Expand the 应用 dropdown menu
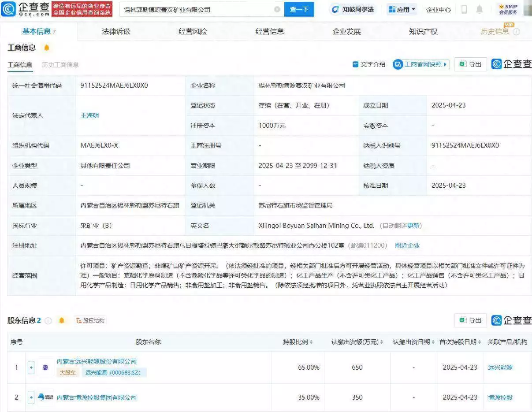532x412 pixels. coord(401,9)
